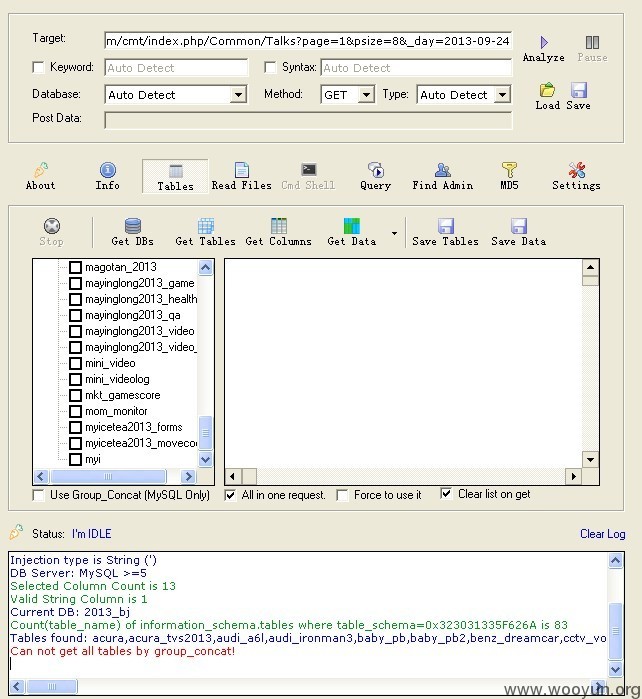This screenshot has width=642, height=699.
Task: Click the Clear Log link
Action: coord(602,534)
